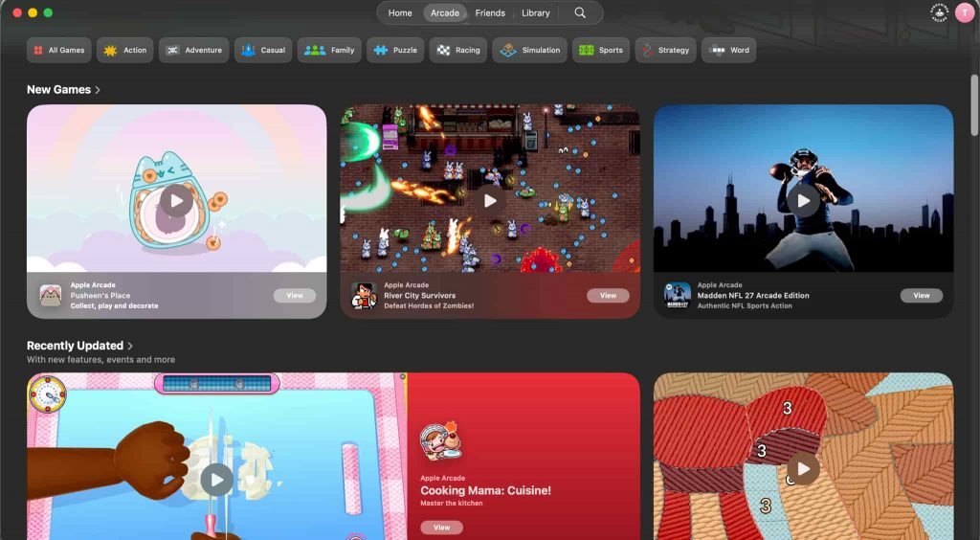The image size is (980, 540).
Task: Filter by the Simulation category
Action: click(530, 50)
